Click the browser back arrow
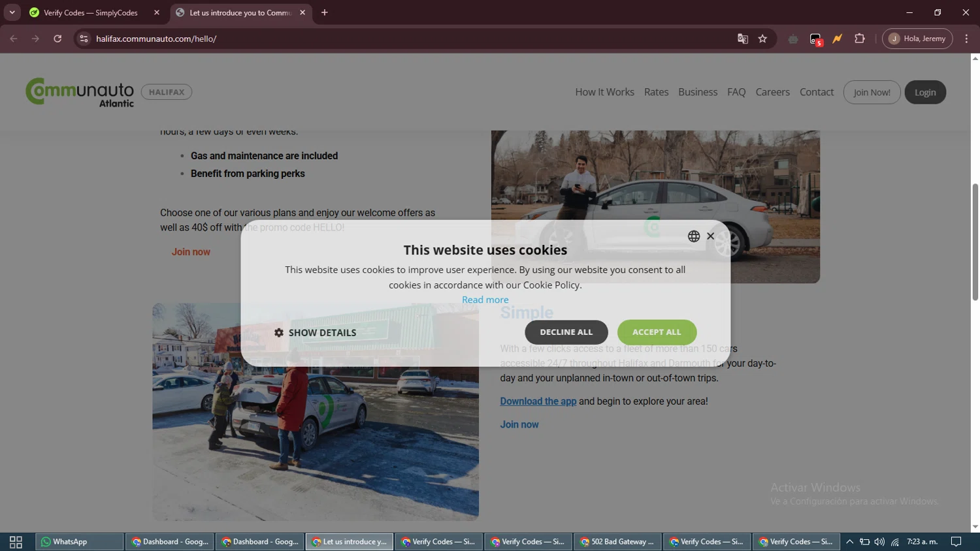This screenshot has width=980, height=551. tap(14, 39)
